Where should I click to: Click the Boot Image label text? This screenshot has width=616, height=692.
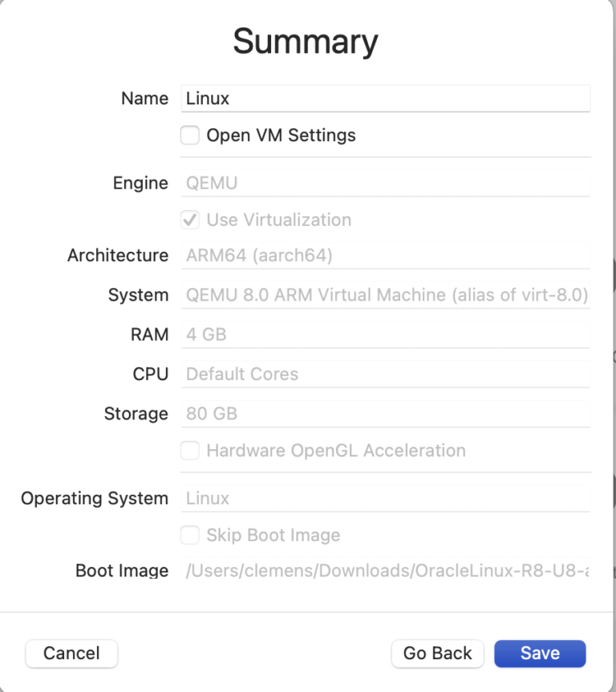click(x=122, y=571)
